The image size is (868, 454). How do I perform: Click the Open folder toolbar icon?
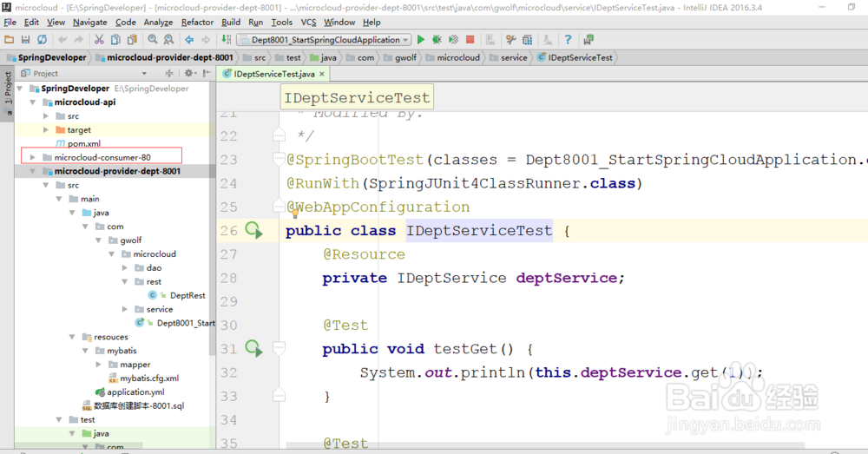[x=9, y=40]
